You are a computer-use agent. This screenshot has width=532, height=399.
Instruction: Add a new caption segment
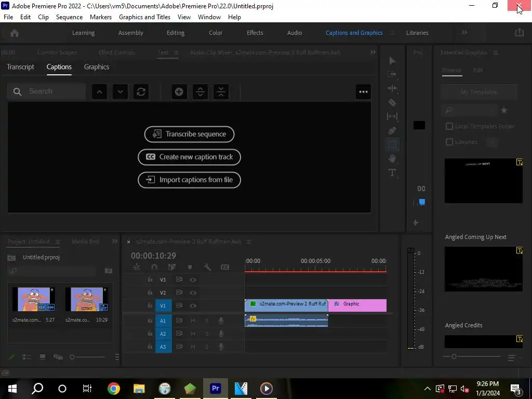click(x=179, y=91)
